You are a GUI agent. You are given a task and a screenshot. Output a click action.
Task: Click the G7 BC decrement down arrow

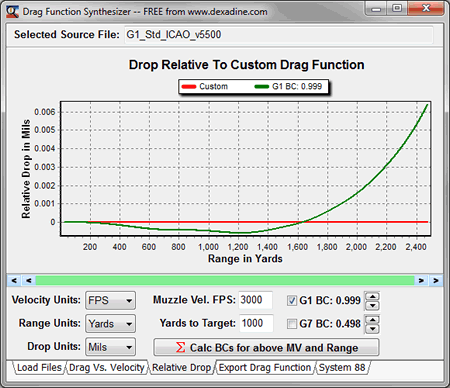tap(372, 329)
